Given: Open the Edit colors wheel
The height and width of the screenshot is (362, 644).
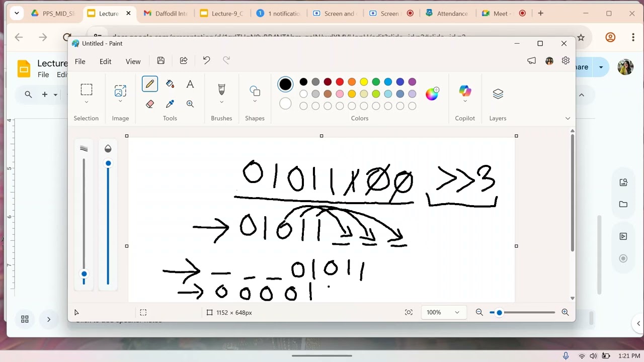Looking at the screenshot, I should (x=432, y=94).
